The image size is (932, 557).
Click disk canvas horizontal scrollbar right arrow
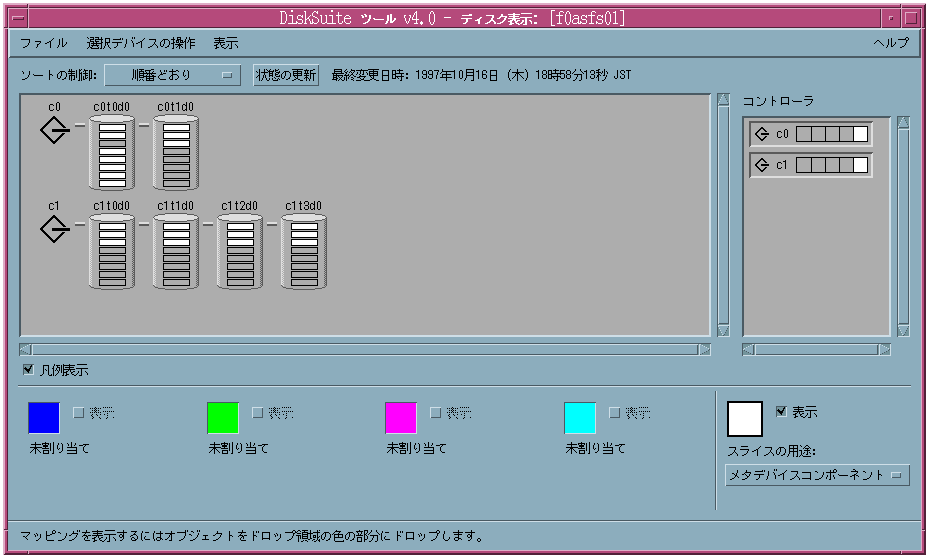point(705,350)
